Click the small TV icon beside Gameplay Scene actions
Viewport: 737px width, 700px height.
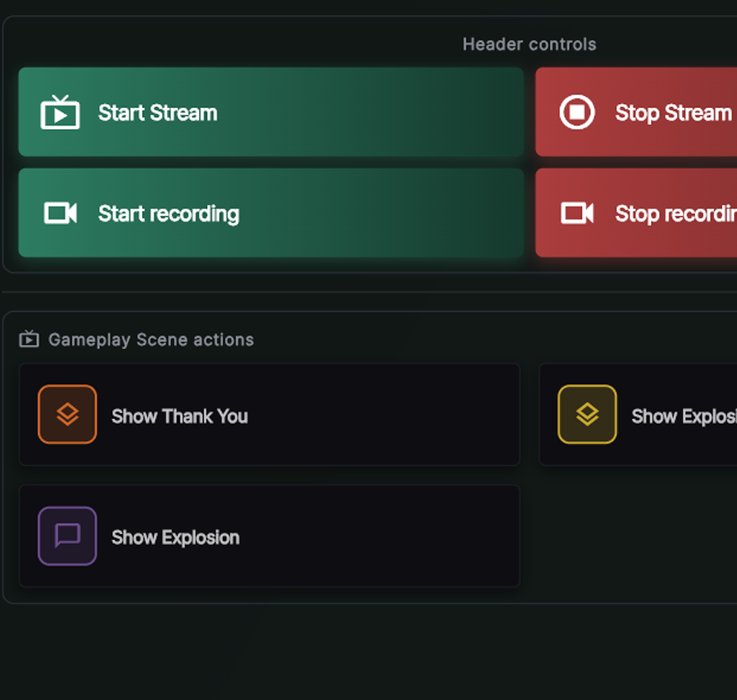tap(29, 339)
